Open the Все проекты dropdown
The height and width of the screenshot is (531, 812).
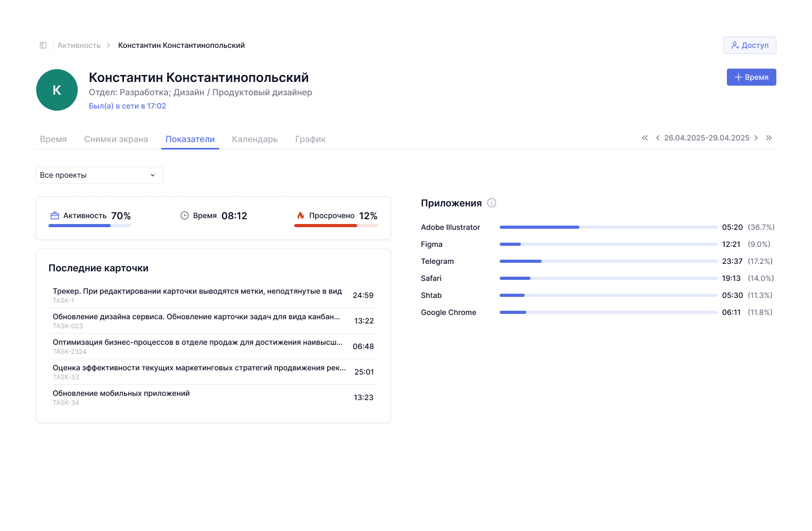99,175
